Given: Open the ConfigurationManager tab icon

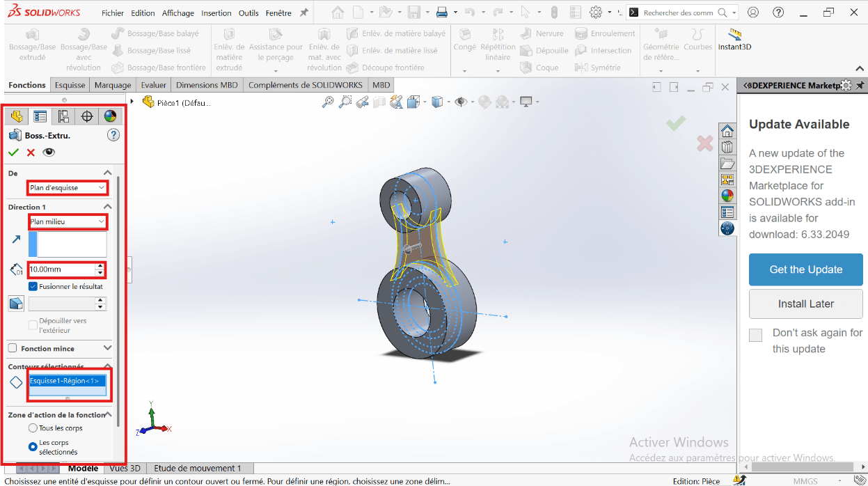Looking at the screenshot, I should click(63, 116).
